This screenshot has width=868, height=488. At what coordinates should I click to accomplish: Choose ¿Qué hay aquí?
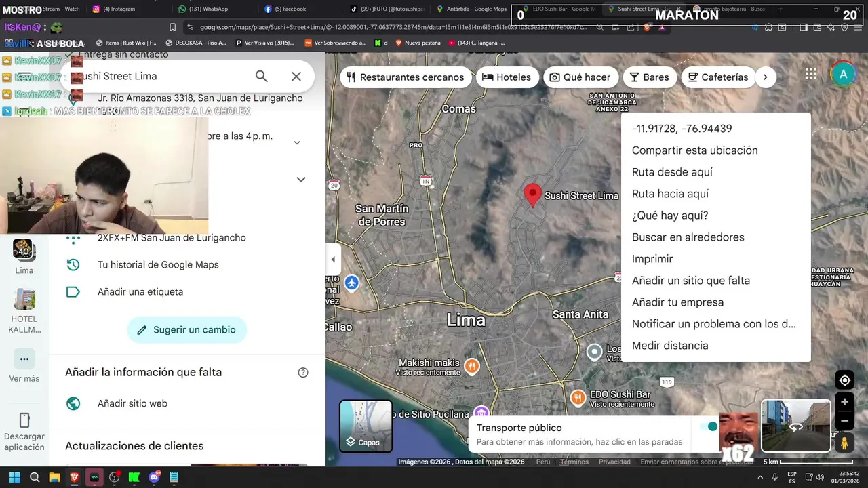coord(715,216)
